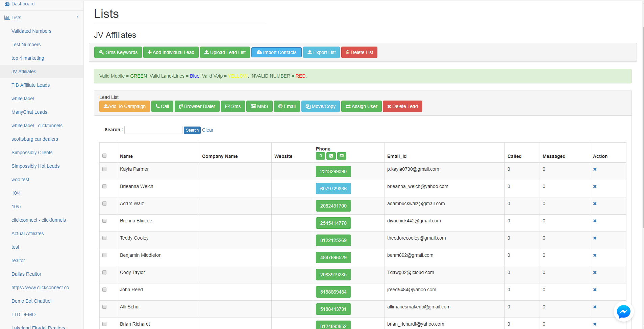Click Upload Lead List button
This screenshot has width=644, height=329.
[x=225, y=52]
